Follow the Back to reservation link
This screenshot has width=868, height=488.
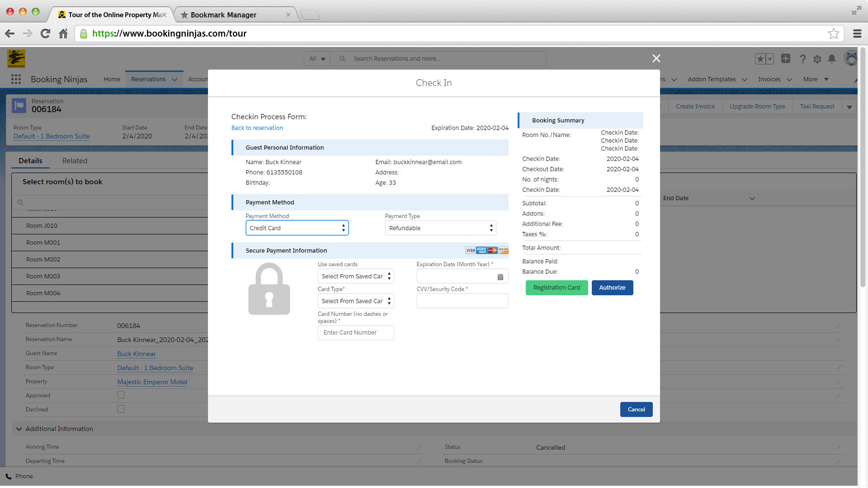point(257,128)
